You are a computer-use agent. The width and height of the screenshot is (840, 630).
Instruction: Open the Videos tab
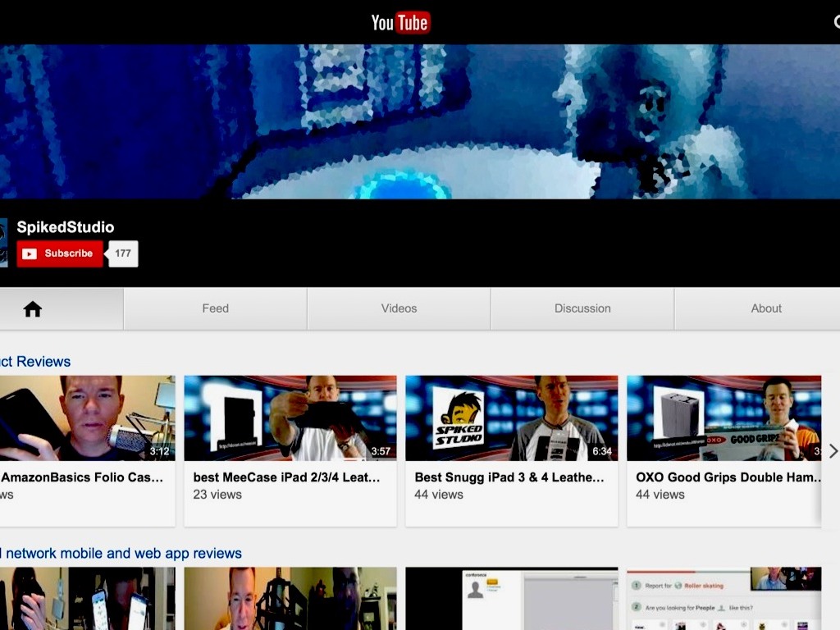tap(399, 309)
